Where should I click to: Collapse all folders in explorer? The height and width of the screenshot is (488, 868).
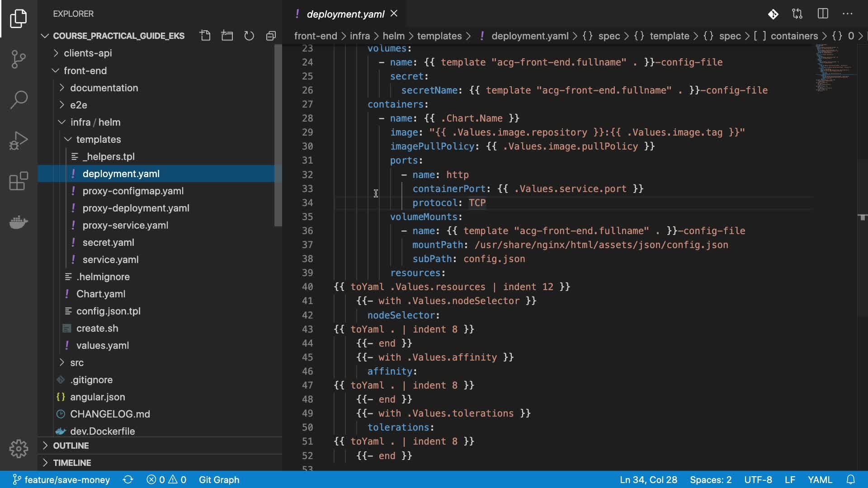pyautogui.click(x=271, y=36)
